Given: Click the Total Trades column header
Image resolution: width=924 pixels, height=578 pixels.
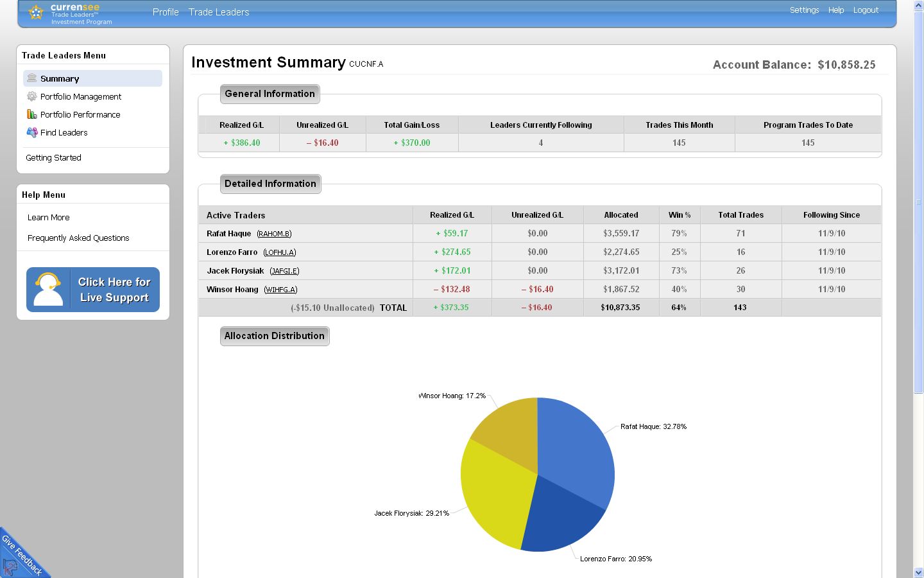Looking at the screenshot, I should (x=740, y=215).
